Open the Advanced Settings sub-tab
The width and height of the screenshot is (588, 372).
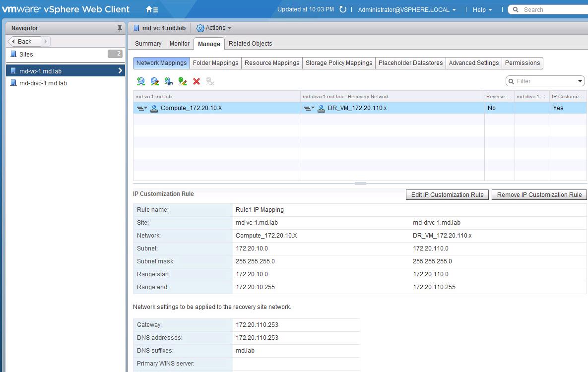[474, 63]
